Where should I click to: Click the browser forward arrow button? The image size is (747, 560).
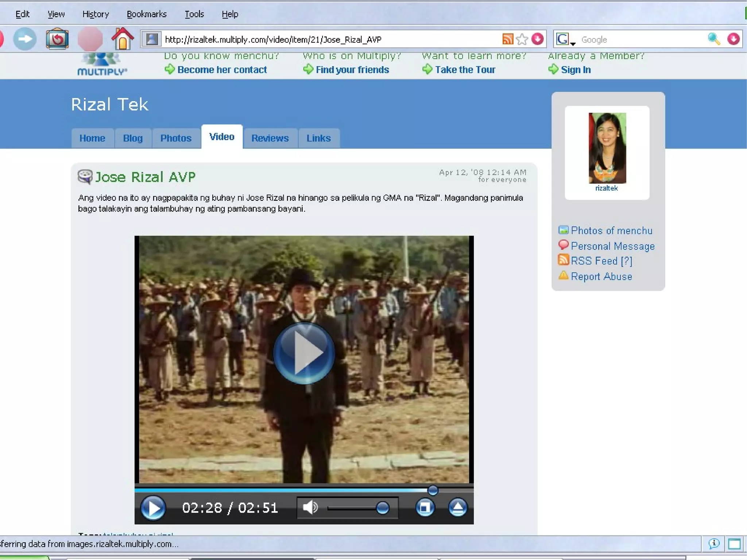(25, 39)
